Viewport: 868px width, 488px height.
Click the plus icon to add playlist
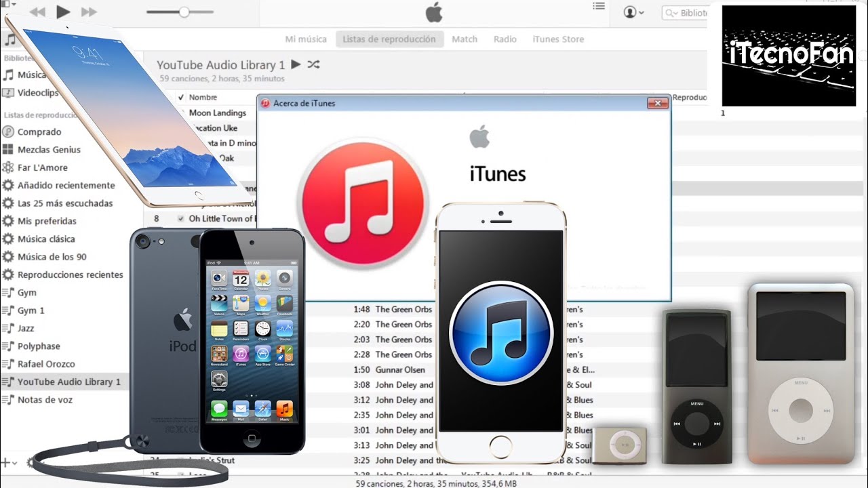click(5, 463)
